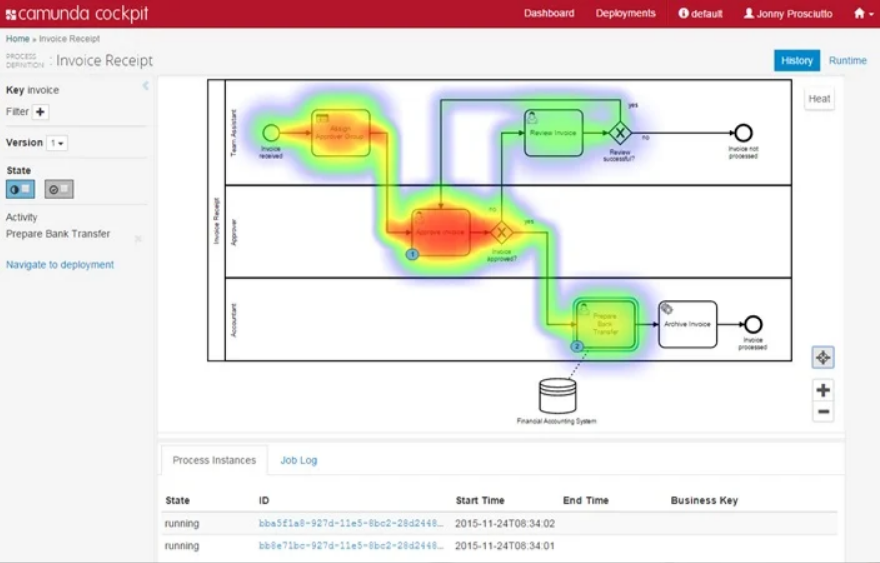Click the Accountant lane label
The width and height of the screenshot is (880, 563).
[234, 321]
